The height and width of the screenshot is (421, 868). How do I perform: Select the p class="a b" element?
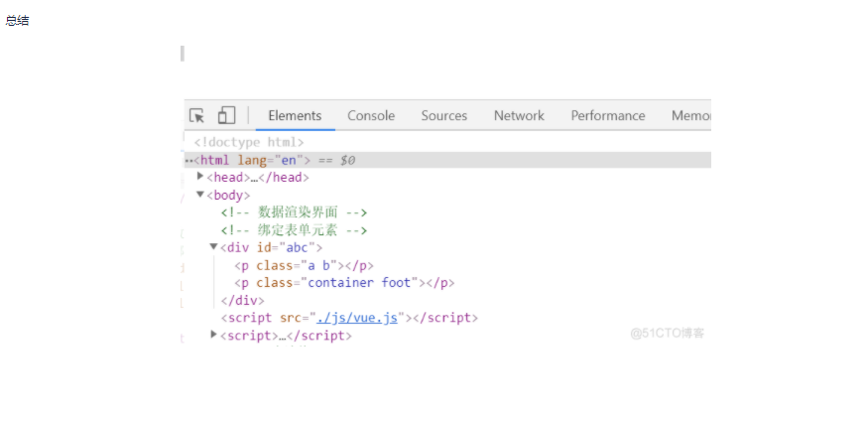(303, 265)
